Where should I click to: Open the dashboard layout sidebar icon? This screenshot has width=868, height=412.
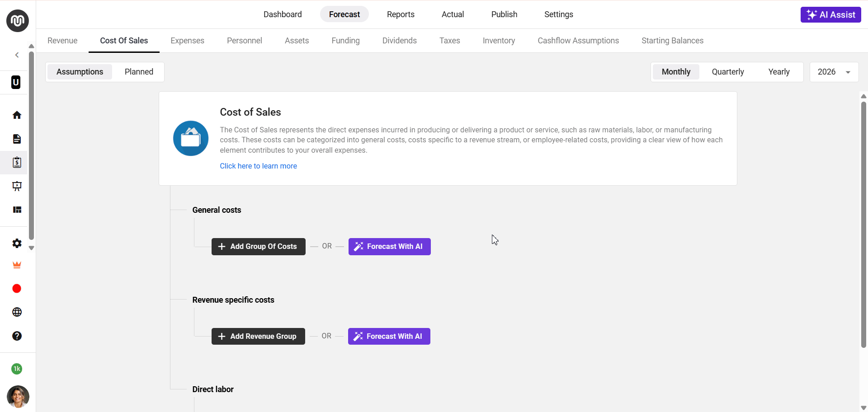17,210
